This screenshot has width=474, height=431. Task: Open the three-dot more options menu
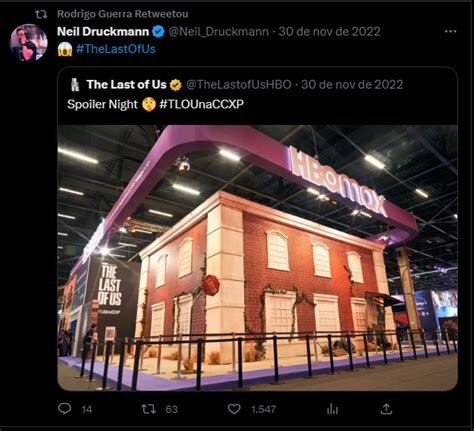tap(450, 31)
